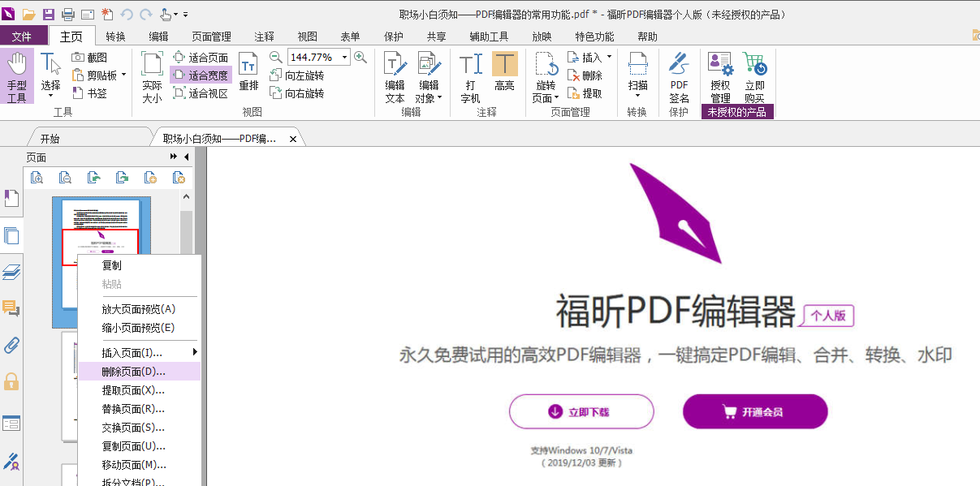
Task: Choose Fit Visible (适合视区)
Action: click(201, 93)
